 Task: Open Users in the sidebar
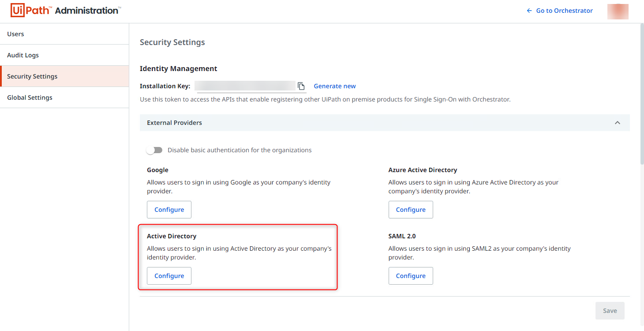click(x=64, y=34)
